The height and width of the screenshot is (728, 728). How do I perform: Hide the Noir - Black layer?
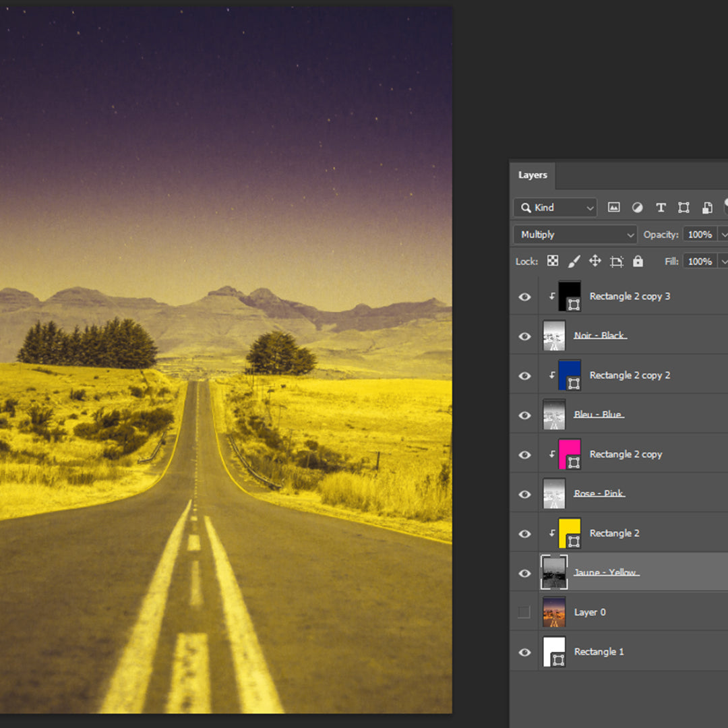[524, 336]
